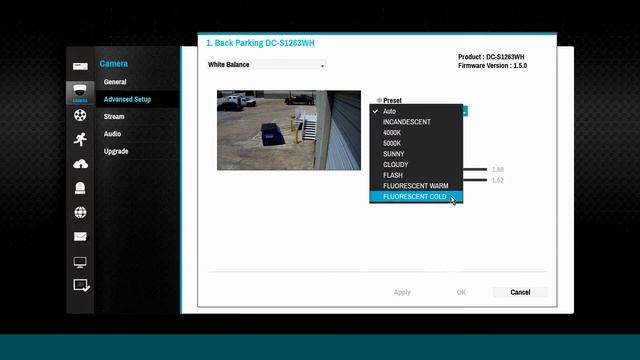Open the film reel Record icon
This screenshot has width=640, height=360.
80,116
